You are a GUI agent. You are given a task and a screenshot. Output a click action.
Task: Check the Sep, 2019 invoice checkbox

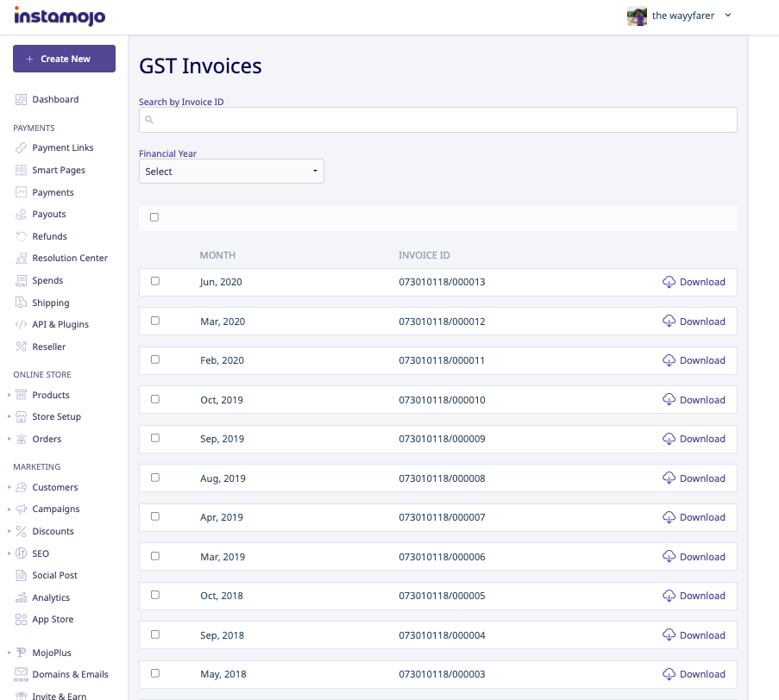[x=155, y=438]
